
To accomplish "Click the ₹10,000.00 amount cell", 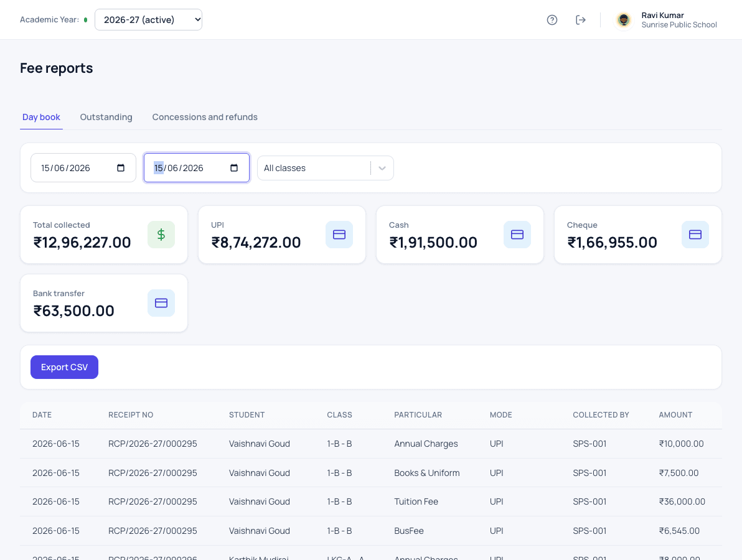I will [682, 444].
